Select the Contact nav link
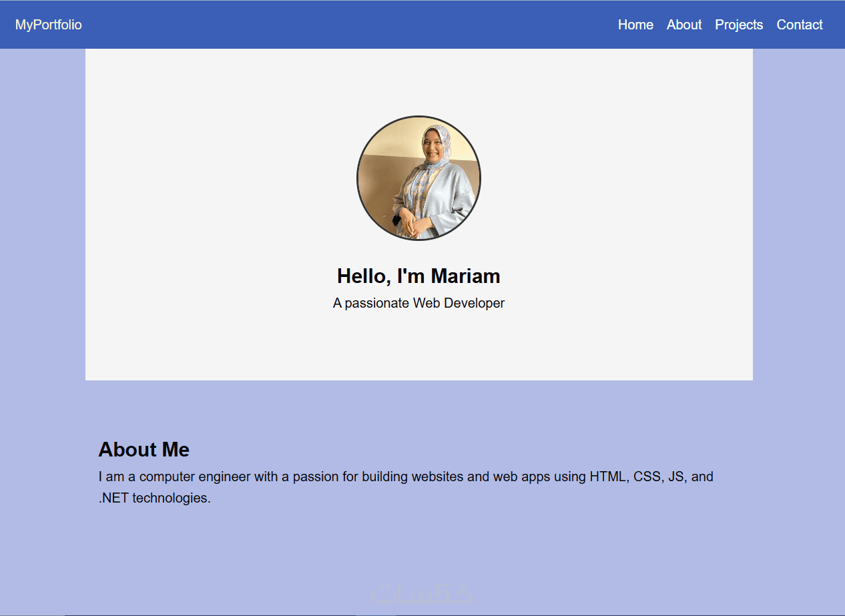This screenshot has height=616, width=845. 800,25
